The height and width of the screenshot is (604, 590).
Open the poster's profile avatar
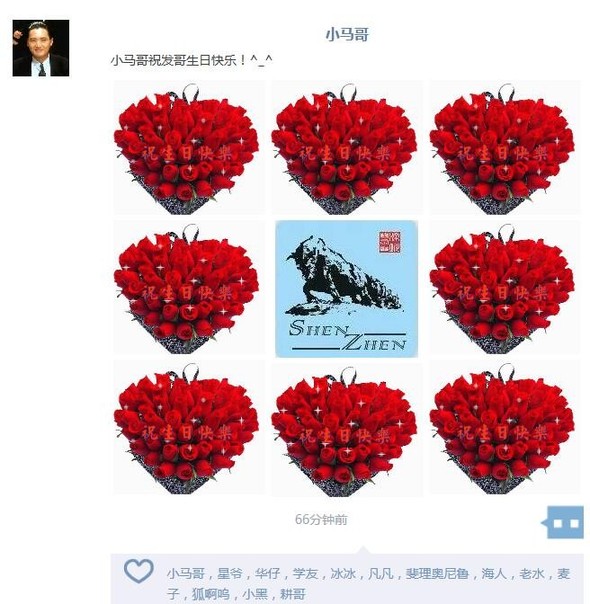(x=41, y=48)
